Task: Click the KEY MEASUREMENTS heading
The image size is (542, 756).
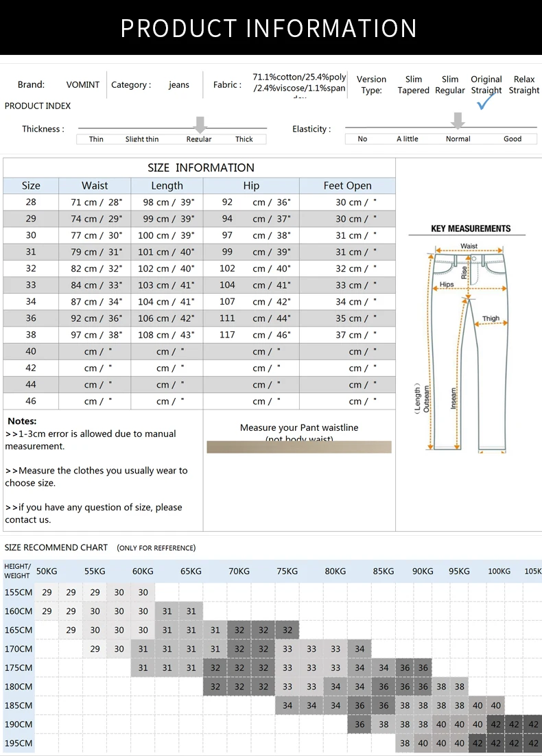Action: [471, 228]
